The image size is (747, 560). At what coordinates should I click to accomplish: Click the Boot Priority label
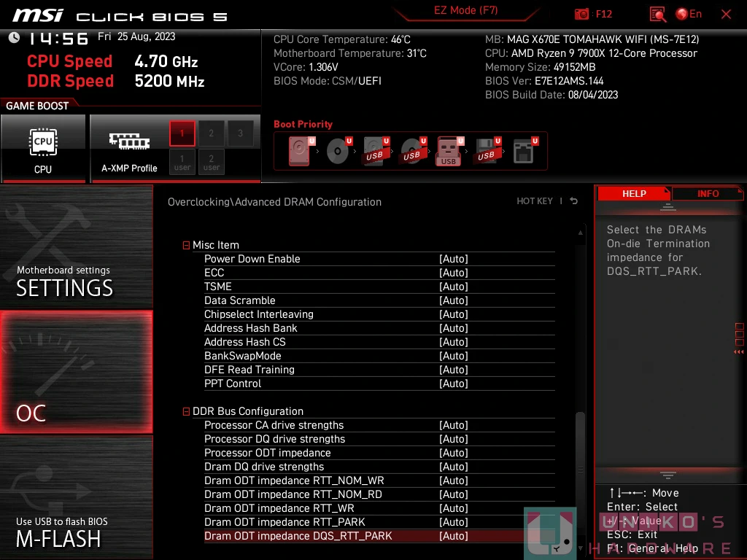pyautogui.click(x=303, y=124)
